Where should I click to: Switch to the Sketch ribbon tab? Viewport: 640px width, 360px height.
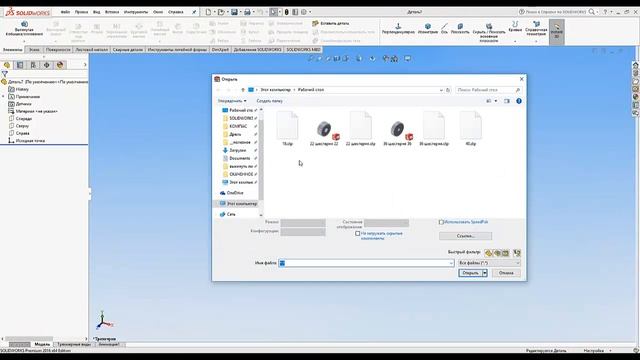34,49
